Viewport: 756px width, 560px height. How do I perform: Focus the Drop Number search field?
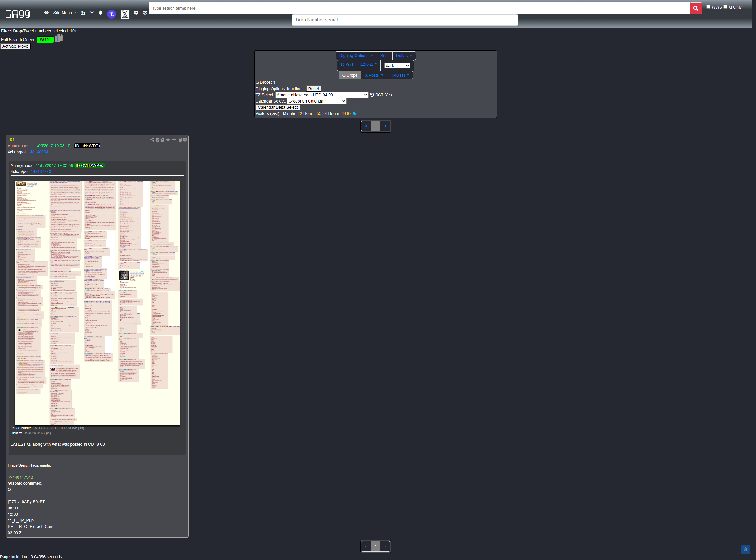405,20
